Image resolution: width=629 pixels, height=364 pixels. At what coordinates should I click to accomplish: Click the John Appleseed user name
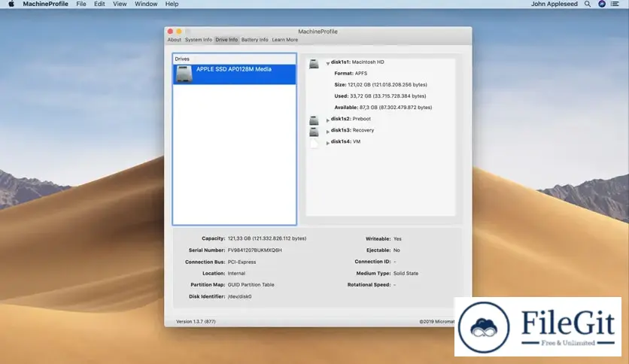(555, 4)
